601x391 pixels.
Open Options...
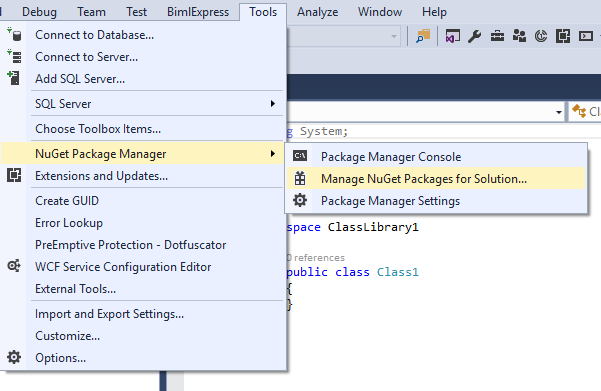(x=143, y=358)
